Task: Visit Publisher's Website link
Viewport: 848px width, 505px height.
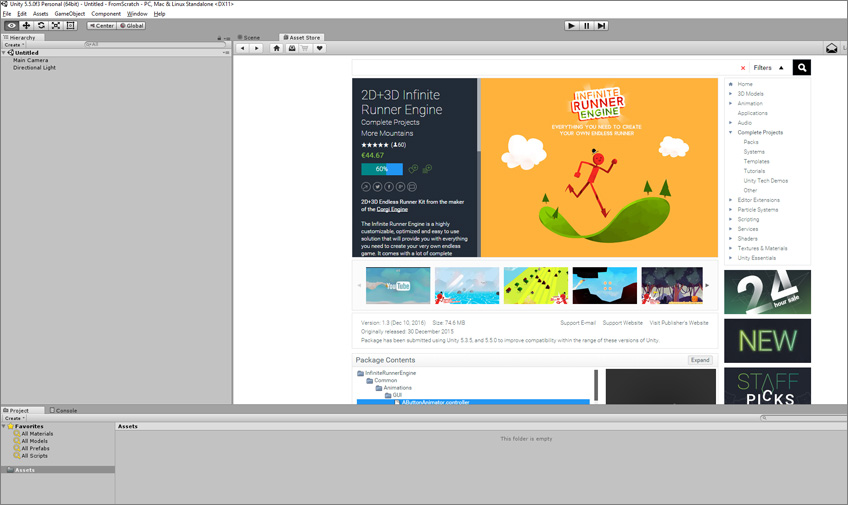Action: (x=679, y=323)
